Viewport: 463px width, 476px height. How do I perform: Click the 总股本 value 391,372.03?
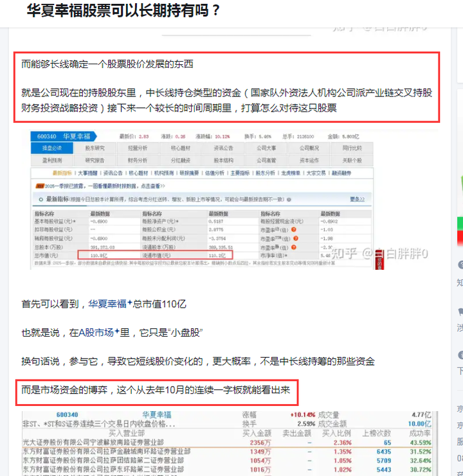point(102,247)
